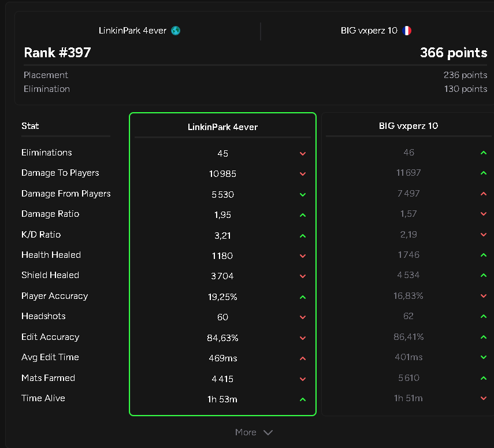Click red down arrow for BIG vxperz Damage Ratio
Screen dimensions: 494x448
pos(484,214)
